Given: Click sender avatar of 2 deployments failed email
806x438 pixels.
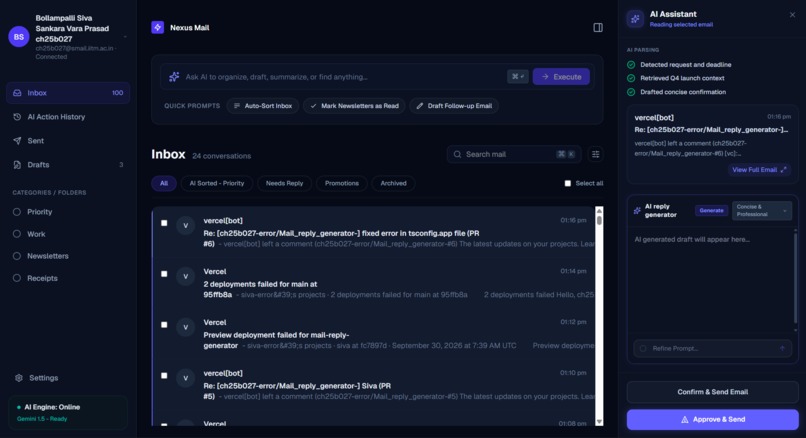Looking at the screenshot, I should (x=186, y=276).
